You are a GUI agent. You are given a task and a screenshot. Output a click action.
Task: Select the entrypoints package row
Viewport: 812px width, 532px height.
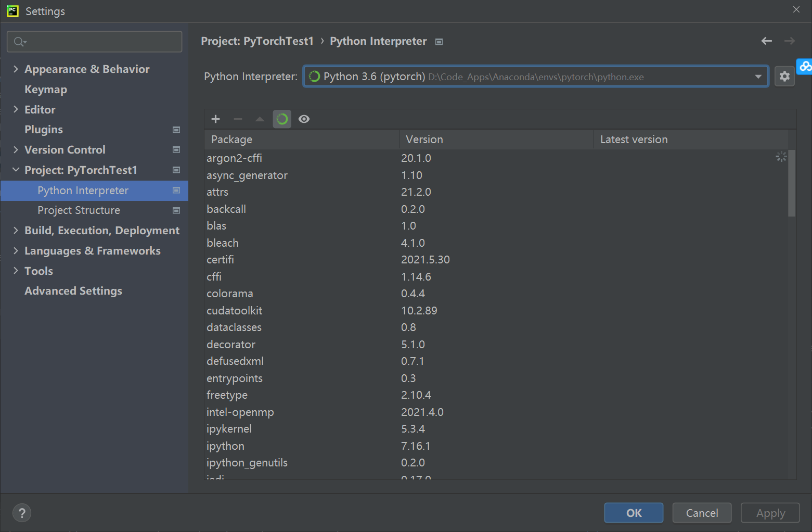click(496, 378)
